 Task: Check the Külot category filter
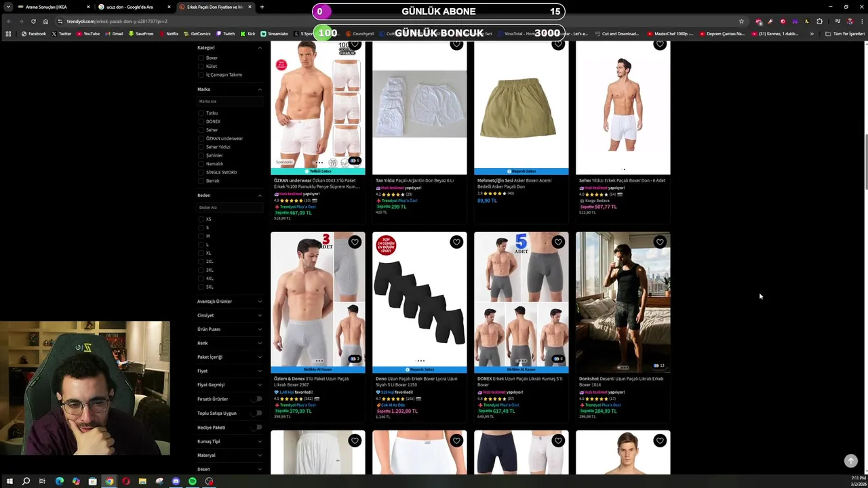click(201, 66)
